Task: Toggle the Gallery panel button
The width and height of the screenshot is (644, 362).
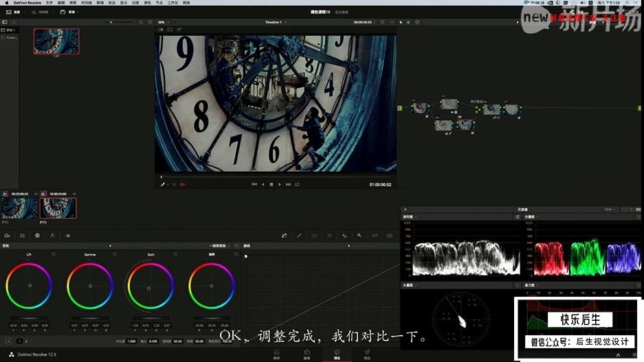Action: (x=13, y=12)
